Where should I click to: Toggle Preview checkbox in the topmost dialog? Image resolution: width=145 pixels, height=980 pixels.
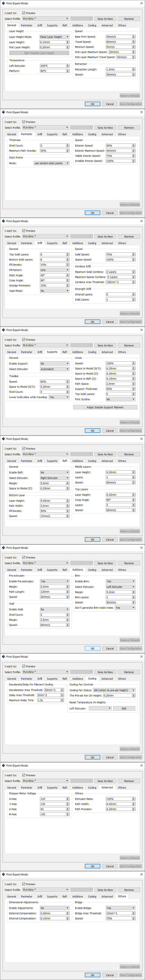24,13
